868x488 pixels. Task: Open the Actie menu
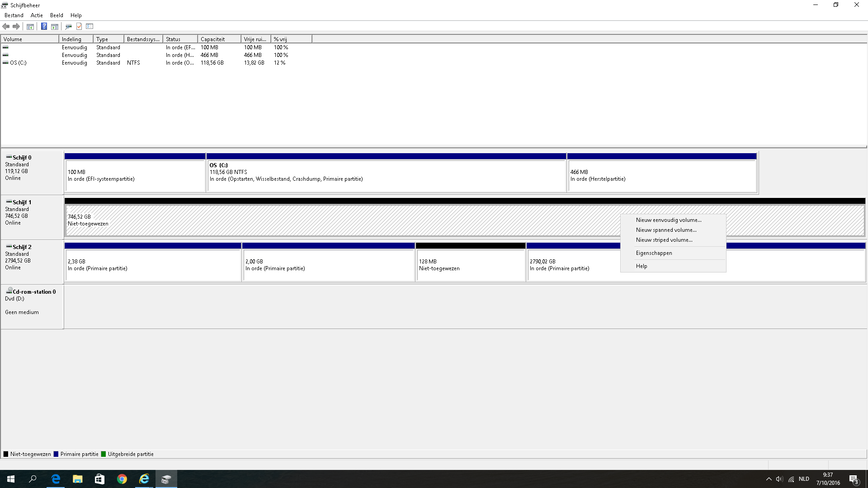(x=37, y=15)
